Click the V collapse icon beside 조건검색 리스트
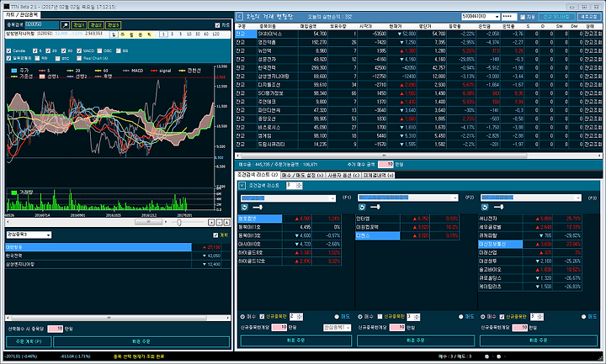The height and width of the screenshot is (364, 606). [x=242, y=186]
